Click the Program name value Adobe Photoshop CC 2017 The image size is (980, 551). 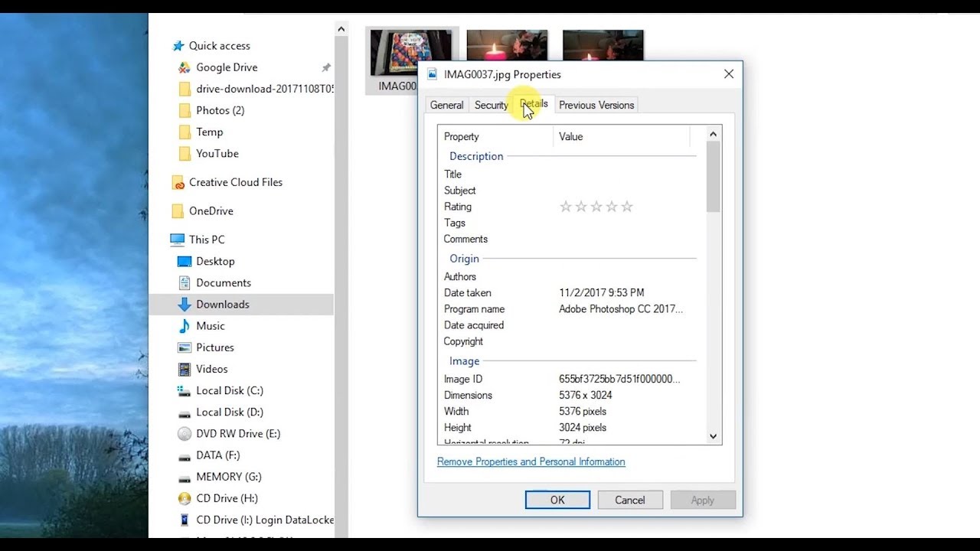point(621,309)
